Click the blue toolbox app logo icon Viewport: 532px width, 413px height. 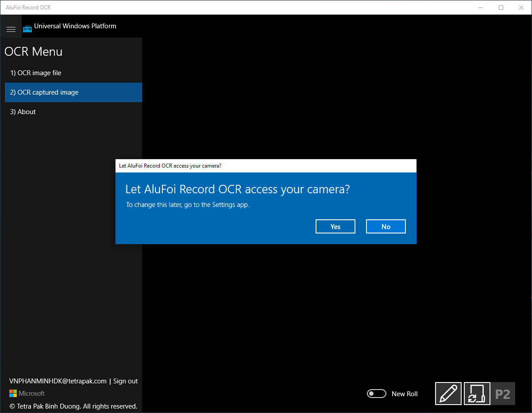27,29
